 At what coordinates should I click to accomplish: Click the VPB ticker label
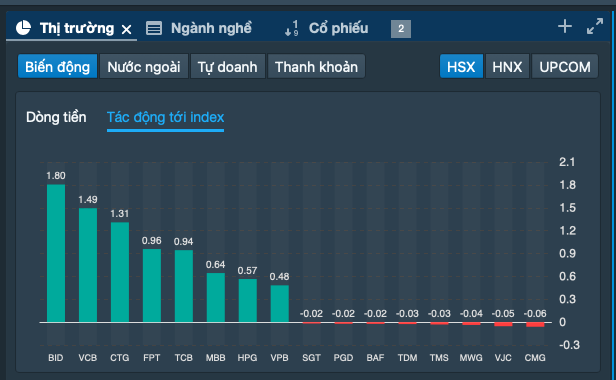pyautogui.click(x=280, y=358)
